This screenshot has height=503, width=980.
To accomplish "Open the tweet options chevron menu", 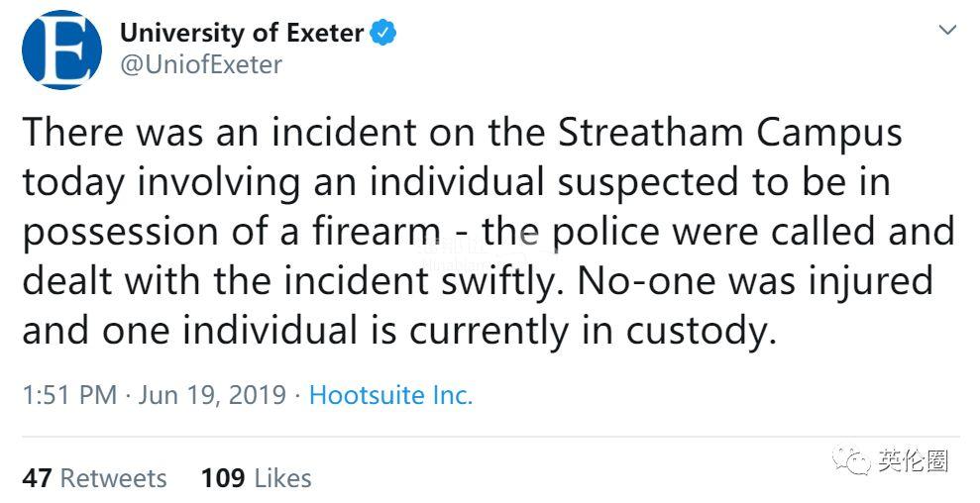I will [947, 31].
